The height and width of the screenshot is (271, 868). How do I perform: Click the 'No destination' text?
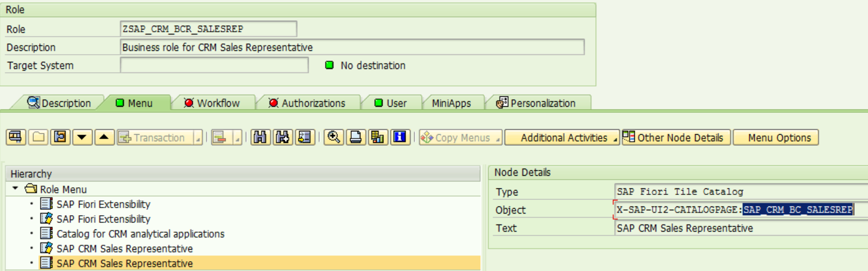point(373,65)
